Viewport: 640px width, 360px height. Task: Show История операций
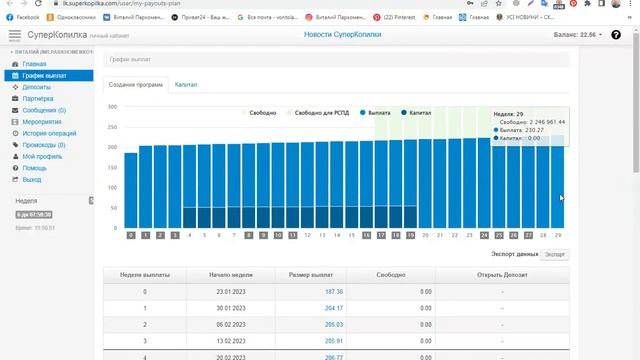coord(49,133)
